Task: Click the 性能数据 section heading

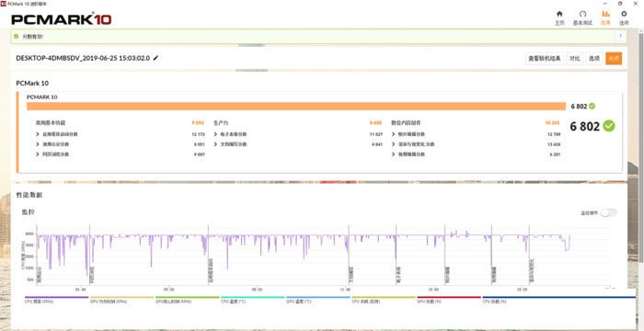Action: pyautogui.click(x=29, y=195)
